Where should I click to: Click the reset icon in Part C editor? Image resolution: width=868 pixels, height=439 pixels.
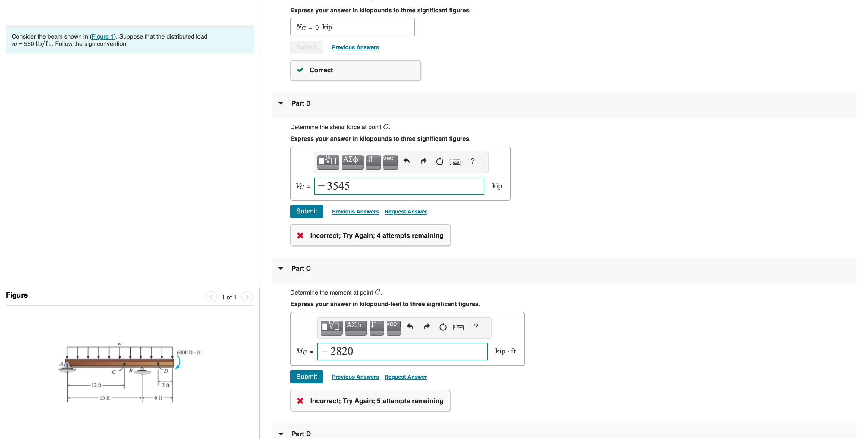pyautogui.click(x=443, y=327)
